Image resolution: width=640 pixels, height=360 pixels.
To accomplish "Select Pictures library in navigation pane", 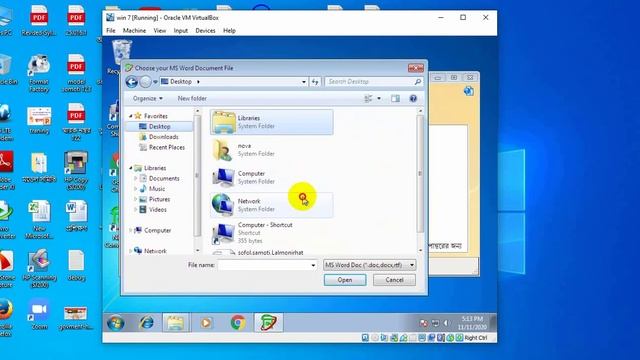I will (159, 199).
